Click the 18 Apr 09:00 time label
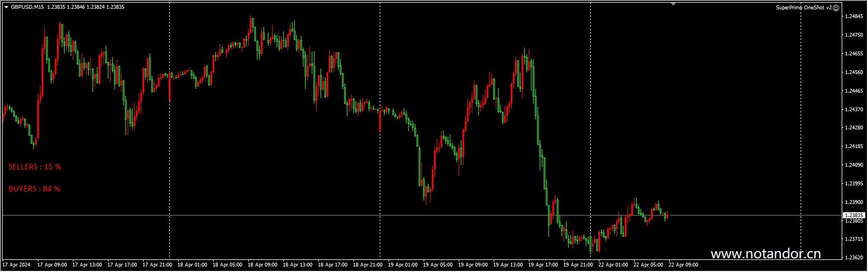The width and height of the screenshot is (868, 272). click(x=262, y=265)
